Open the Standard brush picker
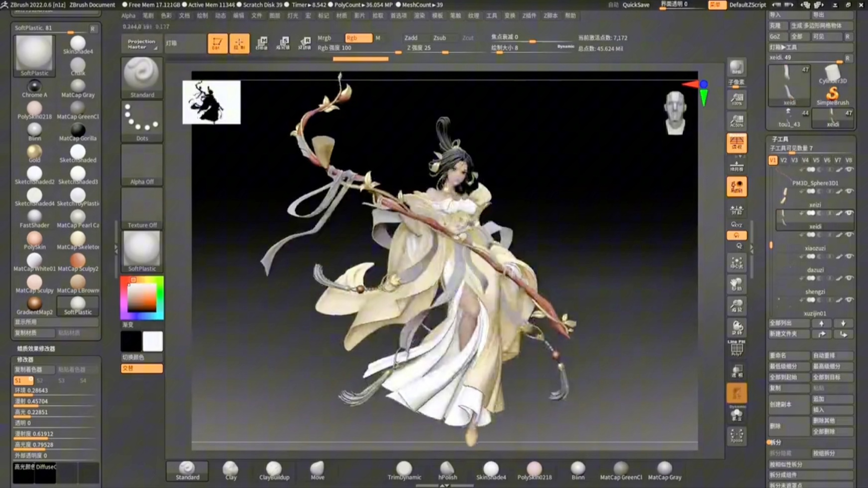868x488 pixels. 142,78
